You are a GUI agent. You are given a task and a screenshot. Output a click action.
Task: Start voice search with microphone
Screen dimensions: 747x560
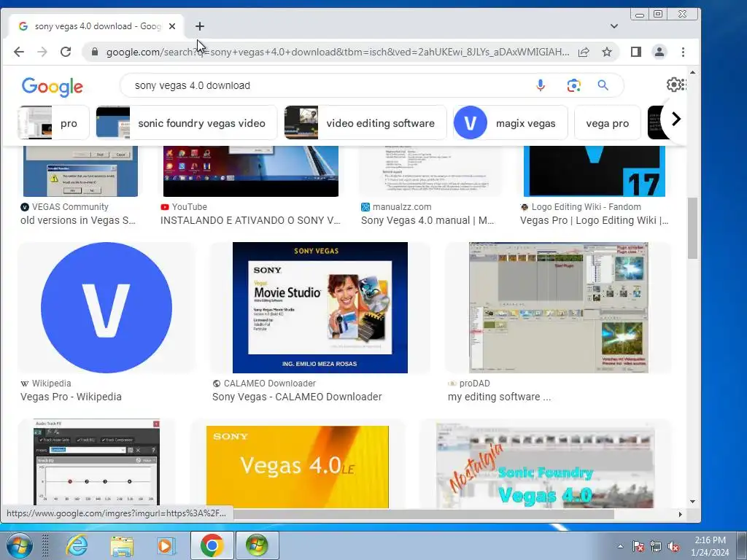coord(541,85)
